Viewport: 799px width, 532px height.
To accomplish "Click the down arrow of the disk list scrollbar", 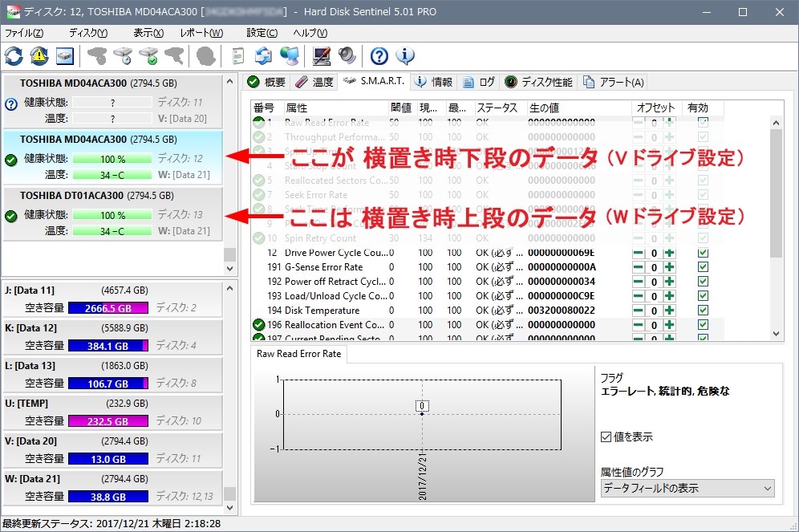I will (x=229, y=269).
